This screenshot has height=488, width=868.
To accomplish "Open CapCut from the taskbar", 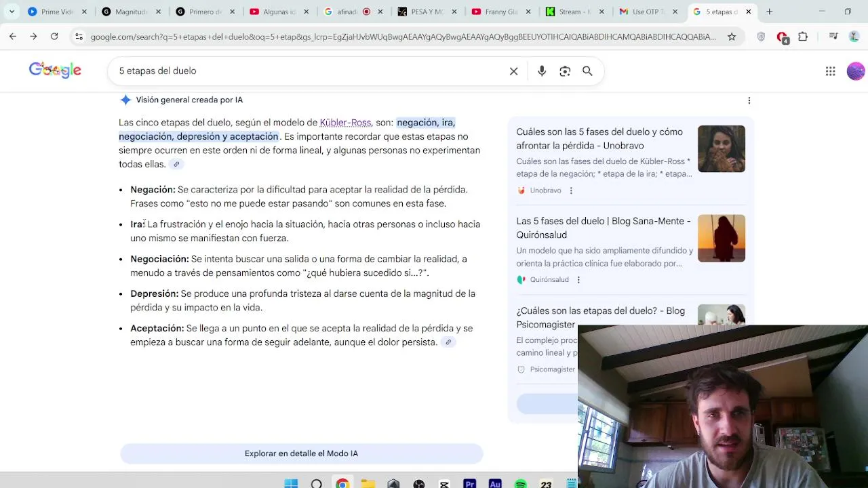I will point(444,484).
